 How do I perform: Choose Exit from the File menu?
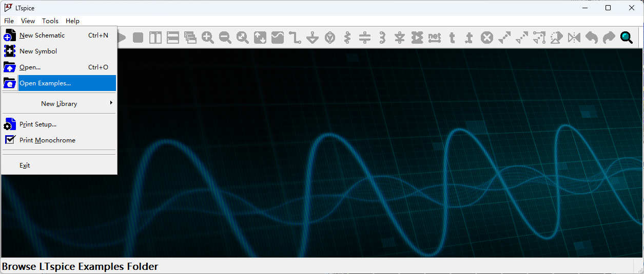tap(60, 166)
